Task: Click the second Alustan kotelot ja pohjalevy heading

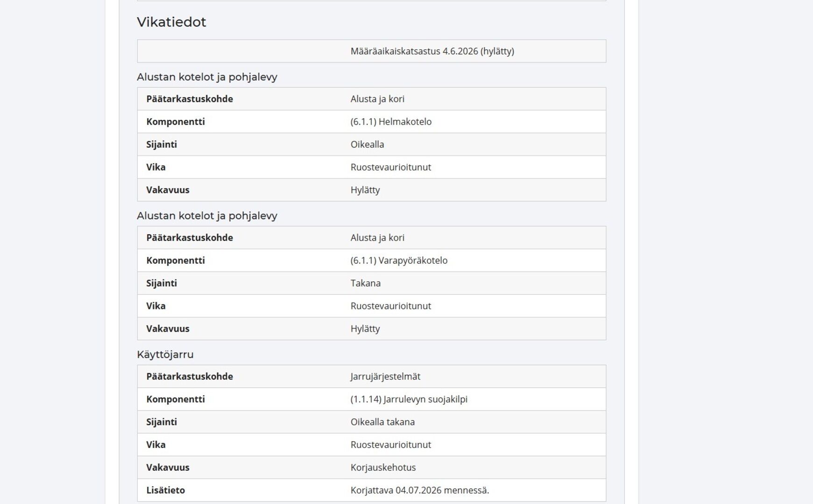Action: [x=207, y=216]
